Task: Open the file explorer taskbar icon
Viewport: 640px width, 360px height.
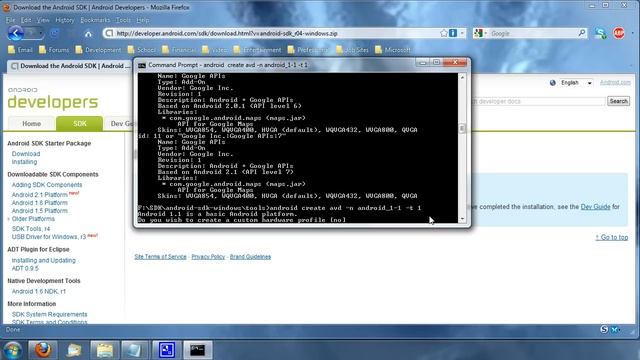Action: click(104, 350)
